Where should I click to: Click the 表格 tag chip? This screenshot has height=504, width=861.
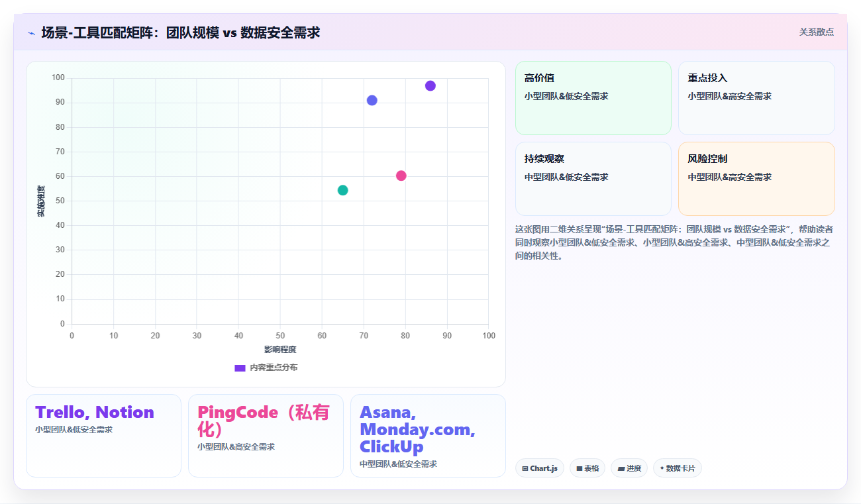point(587,468)
